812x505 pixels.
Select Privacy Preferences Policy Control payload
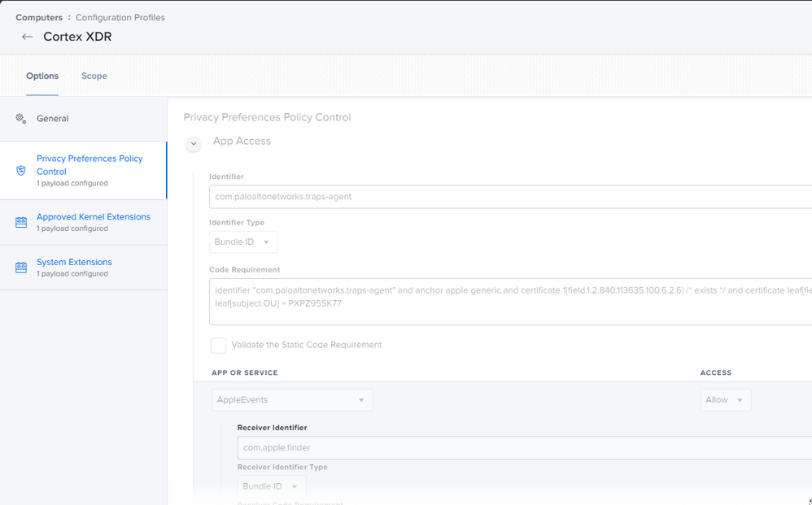click(x=83, y=170)
